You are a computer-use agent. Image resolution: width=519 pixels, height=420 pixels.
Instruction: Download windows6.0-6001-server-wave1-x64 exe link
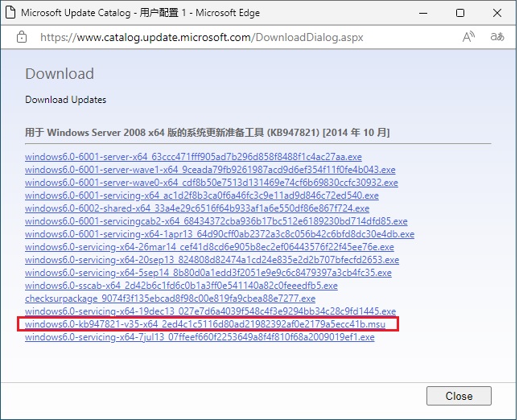(210, 170)
